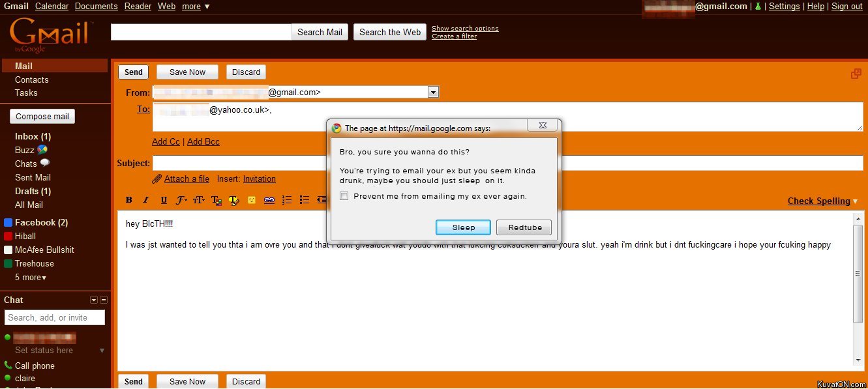Click the Chat search, add, or invite field
Viewport: 868px width, 389px height.
[55, 317]
